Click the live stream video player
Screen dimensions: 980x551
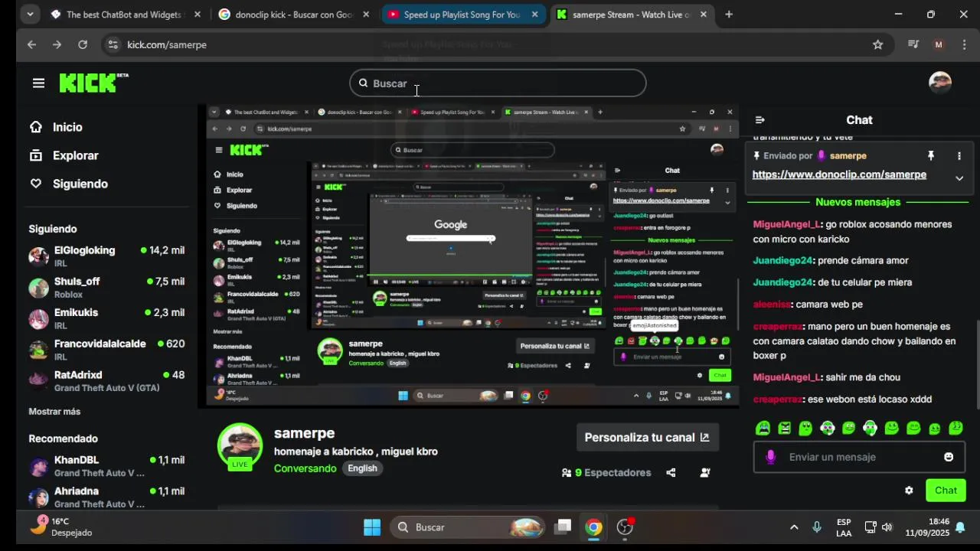(x=469, y=256)
